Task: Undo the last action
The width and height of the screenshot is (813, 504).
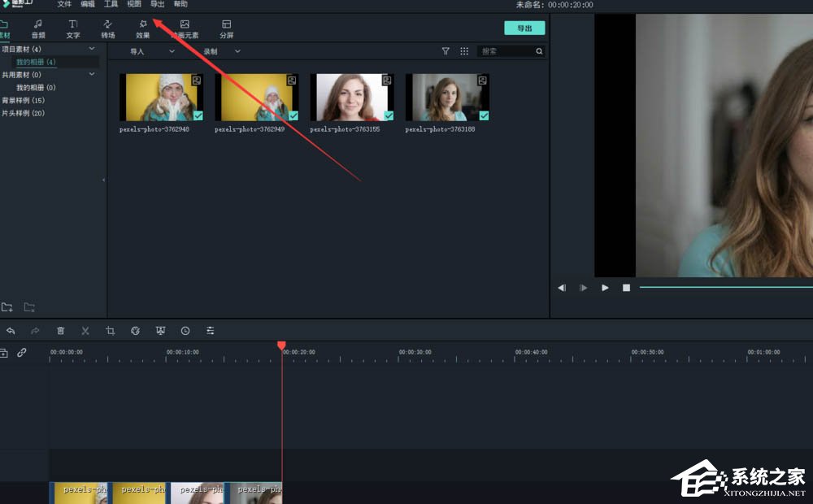Action: pos(11,331)
